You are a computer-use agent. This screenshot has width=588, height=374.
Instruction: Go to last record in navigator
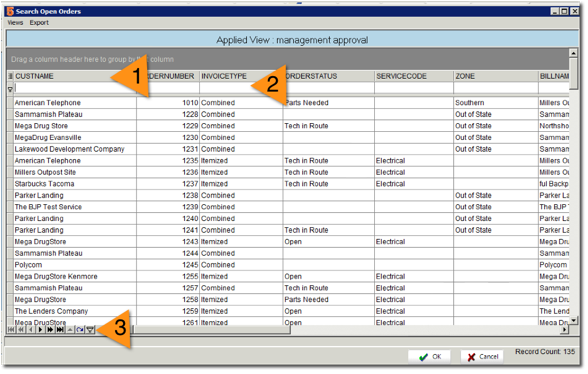(60, 330)
